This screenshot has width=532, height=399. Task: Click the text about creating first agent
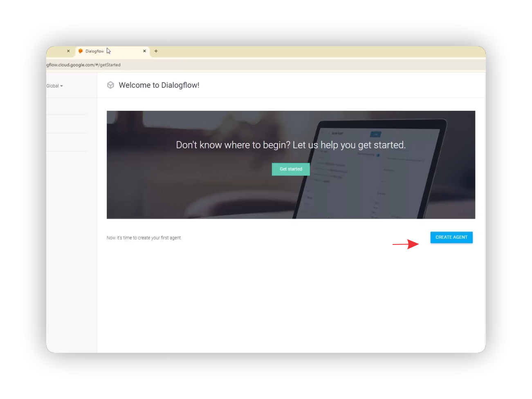point(144,238)
